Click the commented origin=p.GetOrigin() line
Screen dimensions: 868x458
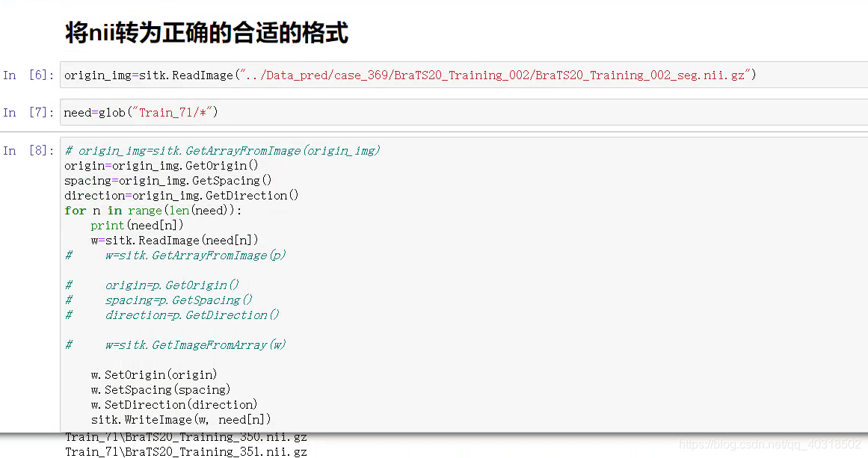click(152, 285)
